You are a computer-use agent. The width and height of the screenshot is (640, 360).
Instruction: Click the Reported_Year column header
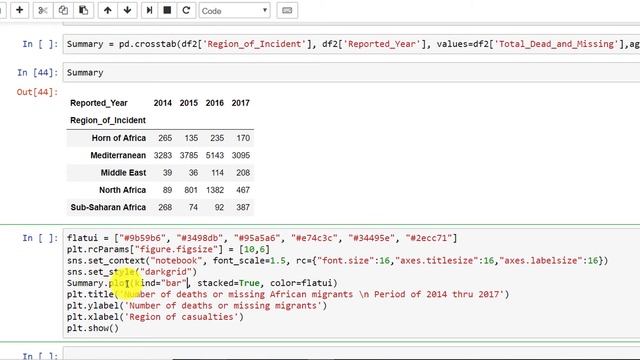click(x=99, y=103)
